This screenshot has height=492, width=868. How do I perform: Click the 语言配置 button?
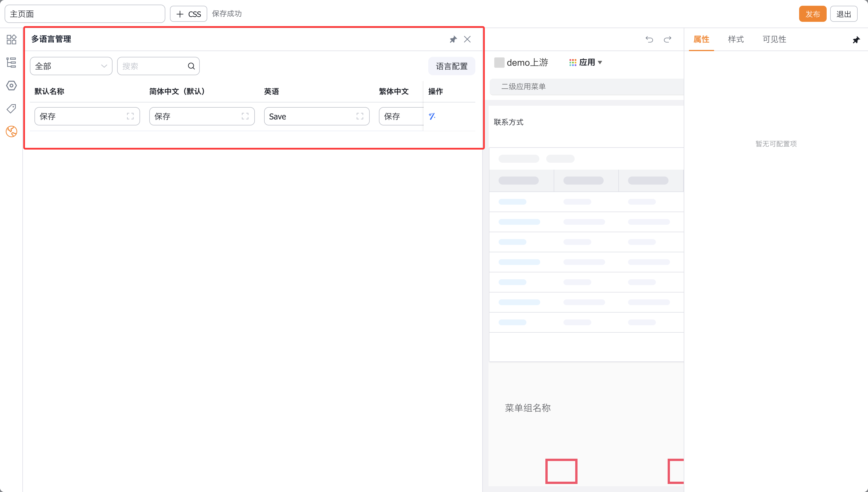click(452, 66)
